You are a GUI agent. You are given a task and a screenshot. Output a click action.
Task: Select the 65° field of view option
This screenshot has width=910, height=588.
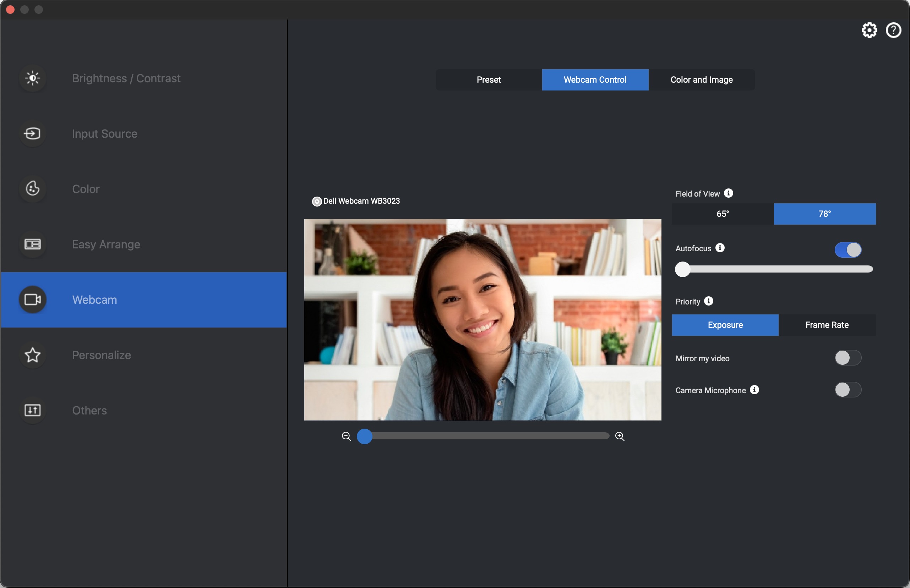[723, 214]
